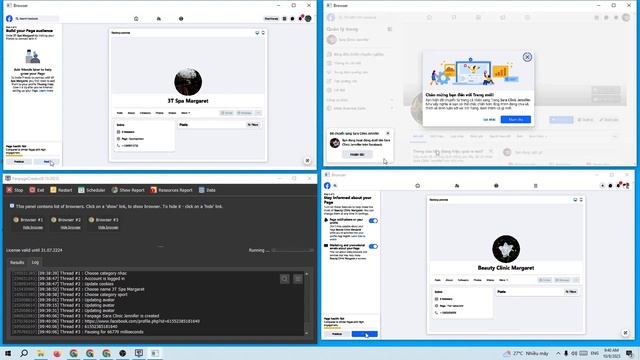This screenshot has width=640, height=360.
Task: Open Show Report in FanpageCreator toolbar
Action: coord(128,190)
